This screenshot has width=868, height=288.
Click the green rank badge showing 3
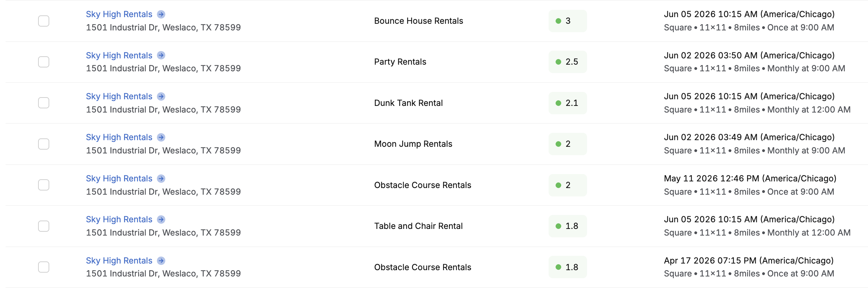[567, 21]
